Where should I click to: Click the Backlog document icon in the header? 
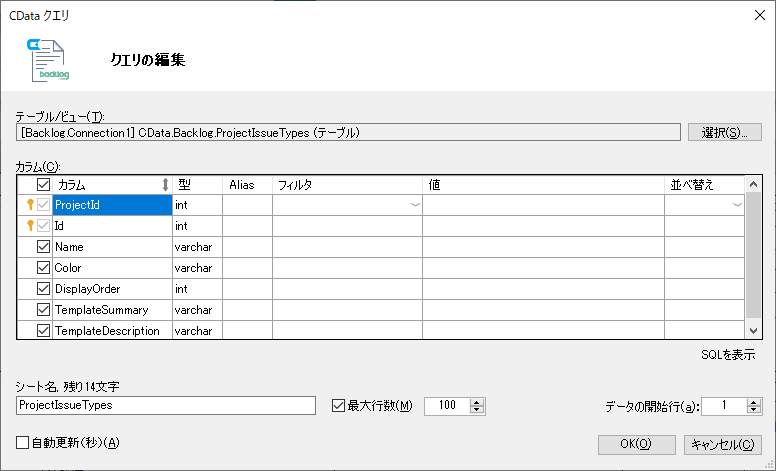pos(48,60)
